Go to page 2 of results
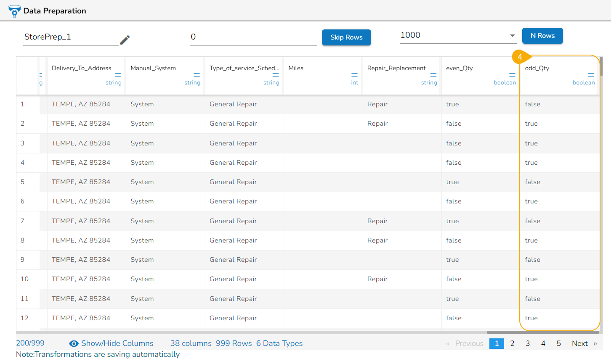This screenshot has width=611, height=364. (x=512, y=343)
